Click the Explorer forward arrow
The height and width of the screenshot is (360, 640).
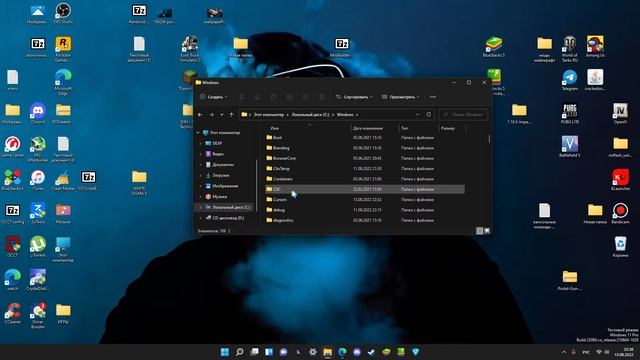(211, 115)
